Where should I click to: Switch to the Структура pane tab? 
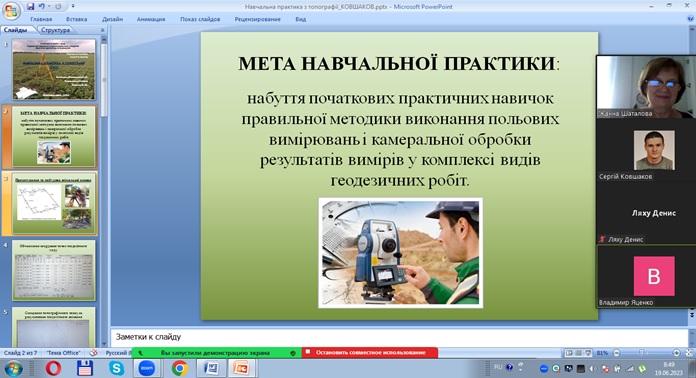(55, 30)
